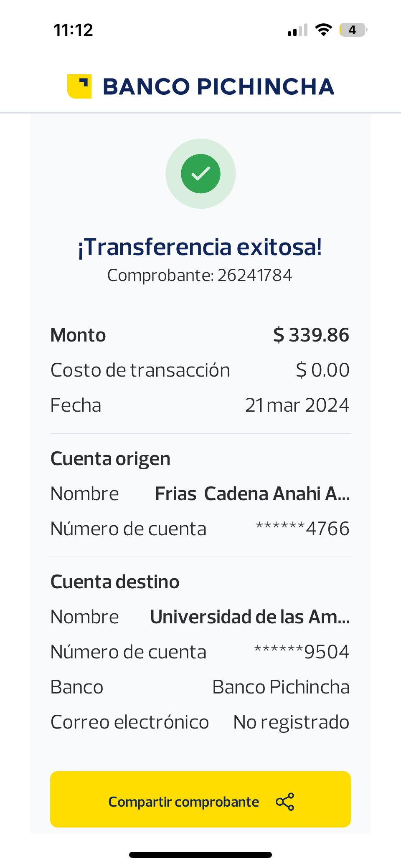This screenshot has width=401, height=868.
Task: Tap the Comprobante number 26241784
Action: tap(254, 275)
